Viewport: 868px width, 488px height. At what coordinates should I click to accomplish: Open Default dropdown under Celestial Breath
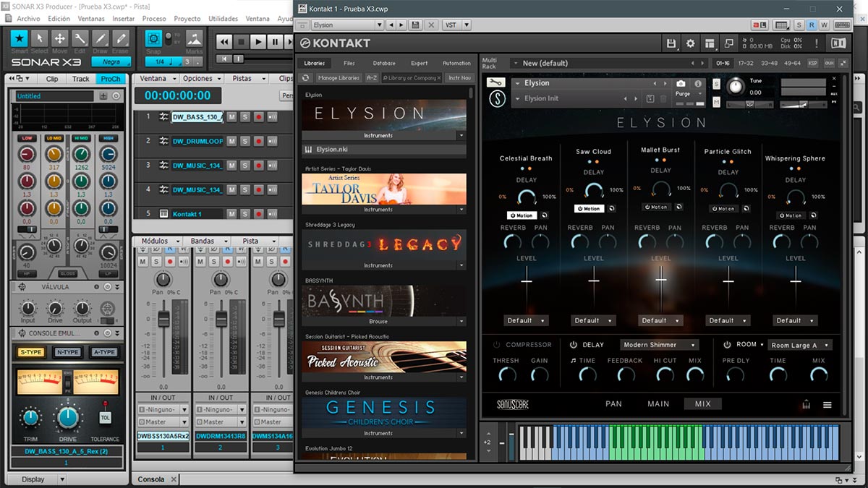(526, 320)
